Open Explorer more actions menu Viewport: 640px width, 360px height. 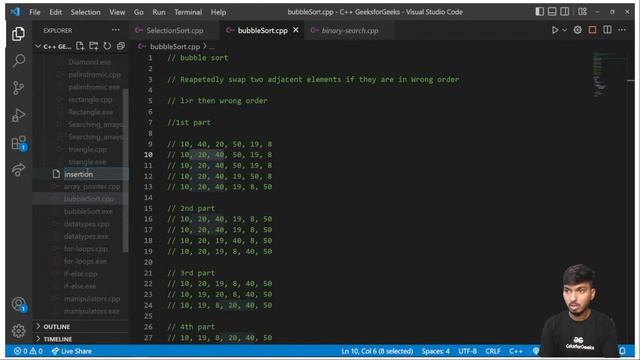pyautogui.click(x=116, y=30)
